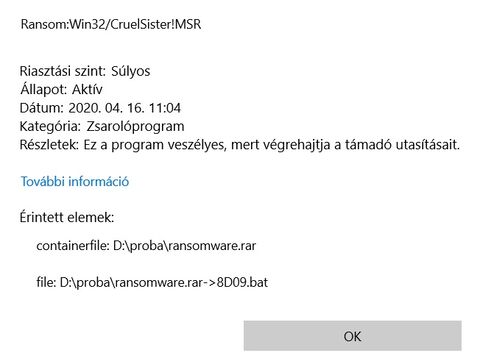Click the Részletek label
This screenshot has height=364, width=480.
[x=49, y=145]
